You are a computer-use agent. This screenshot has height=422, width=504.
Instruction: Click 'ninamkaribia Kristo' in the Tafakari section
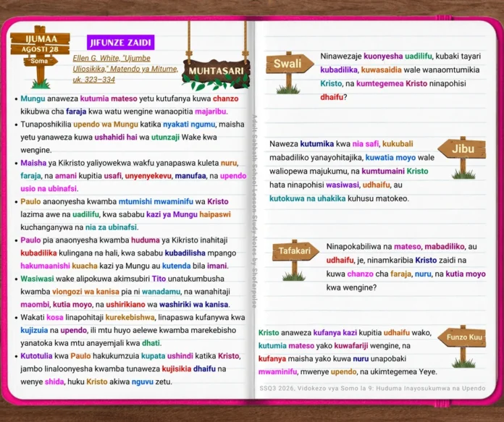pos(402,260)
